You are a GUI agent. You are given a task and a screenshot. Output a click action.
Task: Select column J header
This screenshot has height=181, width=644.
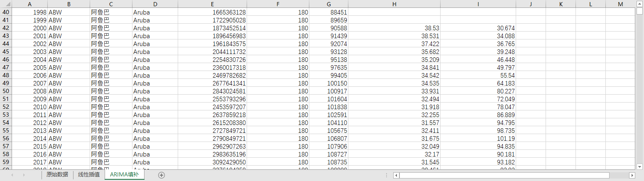click(531, 4)
